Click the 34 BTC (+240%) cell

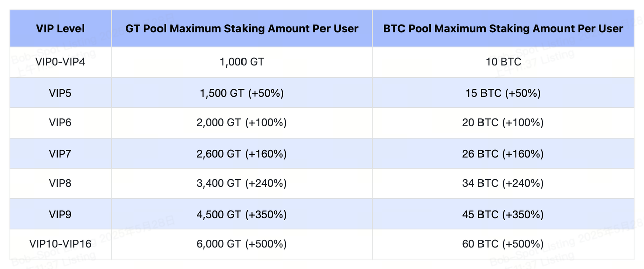click(x=503, y=183)
